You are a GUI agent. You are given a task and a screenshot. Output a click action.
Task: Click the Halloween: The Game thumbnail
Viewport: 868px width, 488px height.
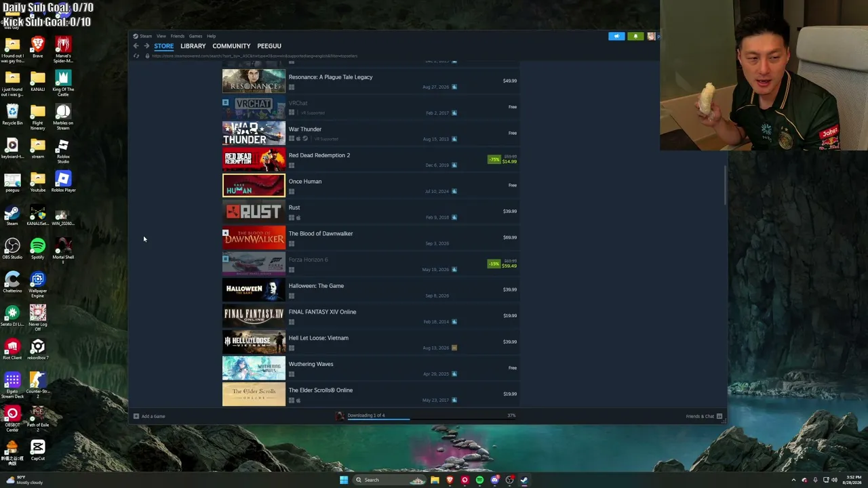[254, 289]
